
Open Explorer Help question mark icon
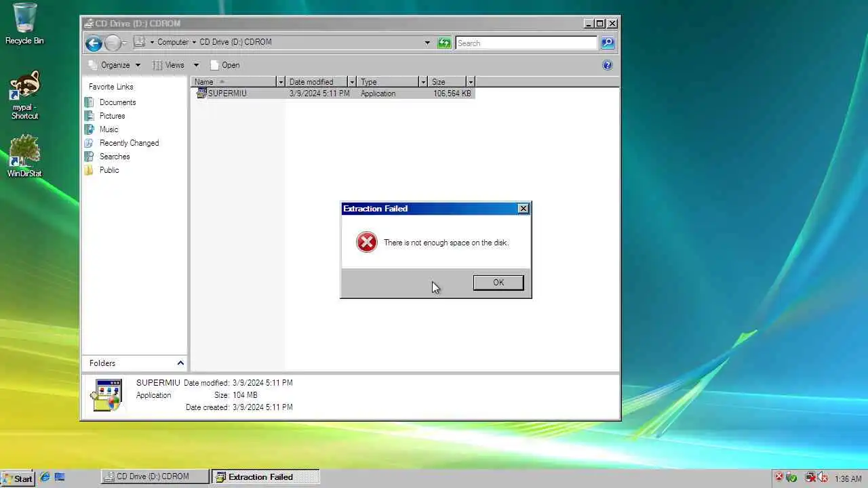608,65
